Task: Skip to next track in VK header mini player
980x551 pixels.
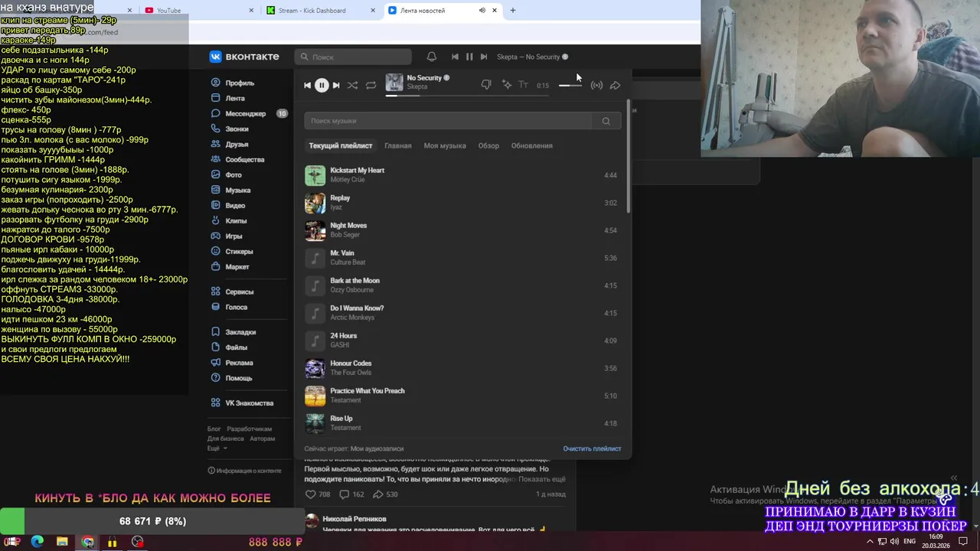Action: coord(483,57)
